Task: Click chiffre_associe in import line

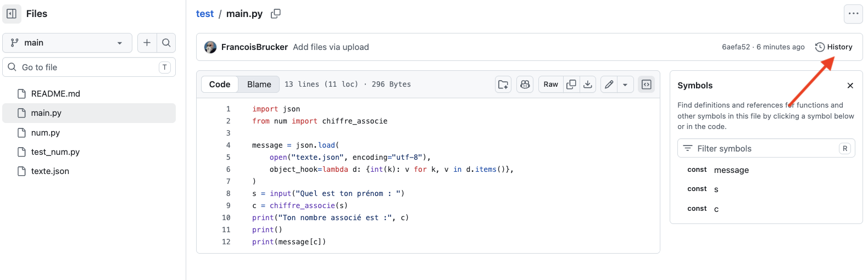Action: point(355,121)
